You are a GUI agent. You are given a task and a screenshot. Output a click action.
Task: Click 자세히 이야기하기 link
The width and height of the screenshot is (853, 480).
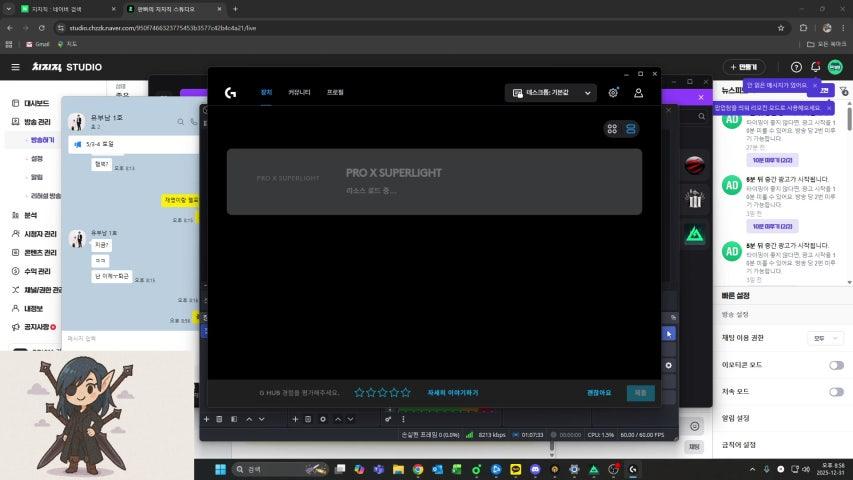[453, 393]
